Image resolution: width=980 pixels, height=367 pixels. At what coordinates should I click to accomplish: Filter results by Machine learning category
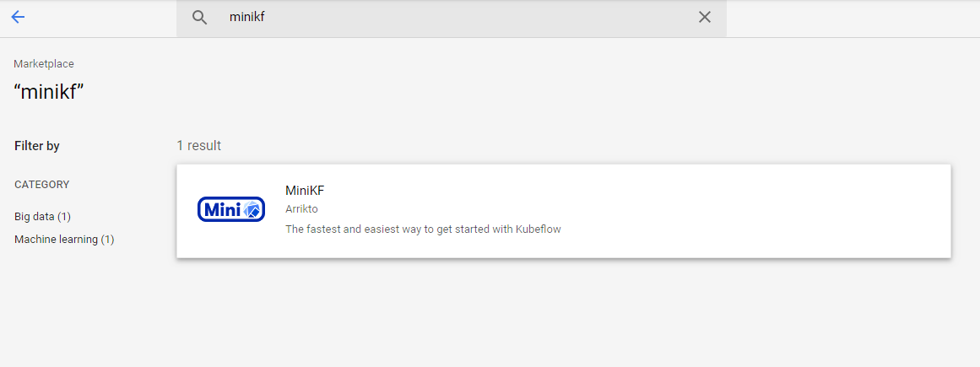click(64, 240)
